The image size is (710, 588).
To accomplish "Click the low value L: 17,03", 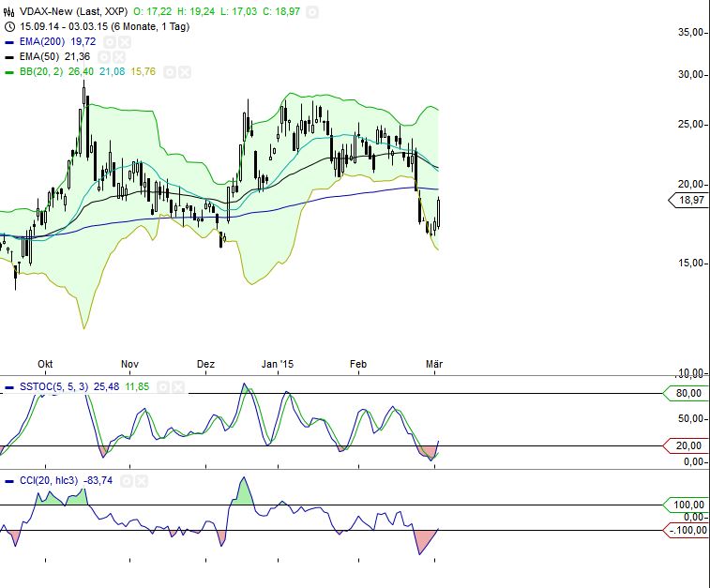I will click(x=238, y=11).
